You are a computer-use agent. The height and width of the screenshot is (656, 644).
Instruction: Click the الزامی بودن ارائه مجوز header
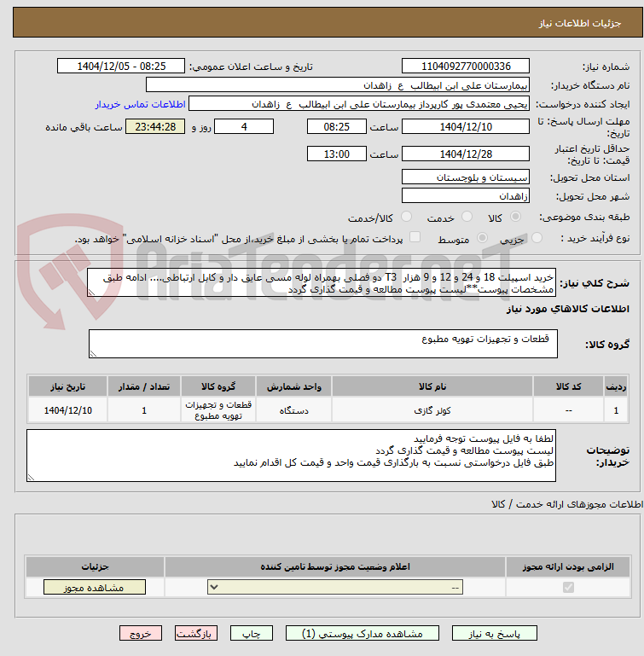(568, 566)
